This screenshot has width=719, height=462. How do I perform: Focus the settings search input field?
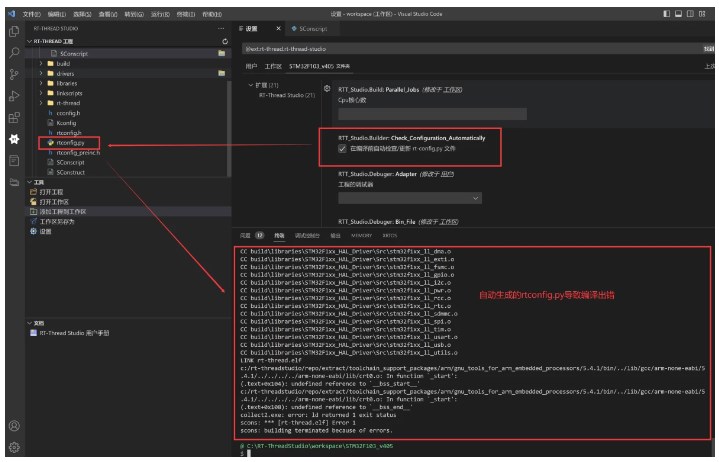point(472,49)
